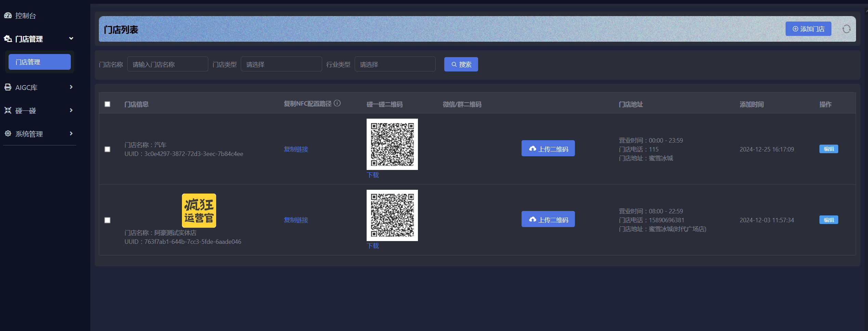Click the refresh icon beside 添加门店
This screenshot has height=331, width=868.
pos(846,29)
